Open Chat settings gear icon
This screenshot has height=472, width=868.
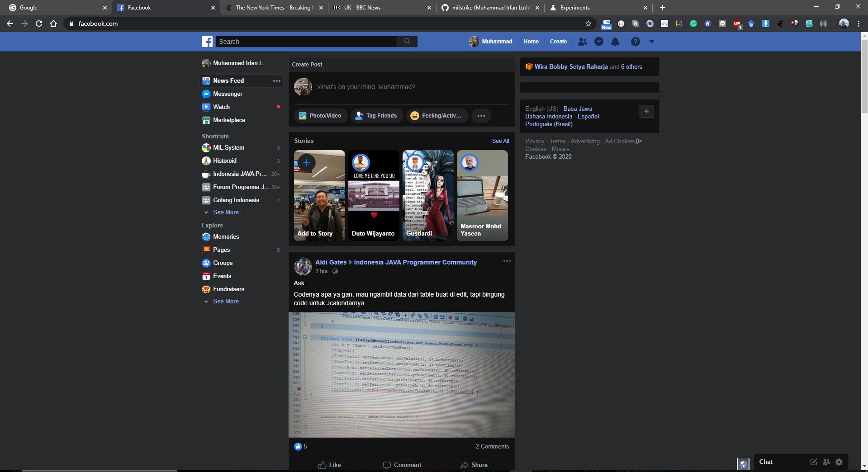tap(839, 462)
